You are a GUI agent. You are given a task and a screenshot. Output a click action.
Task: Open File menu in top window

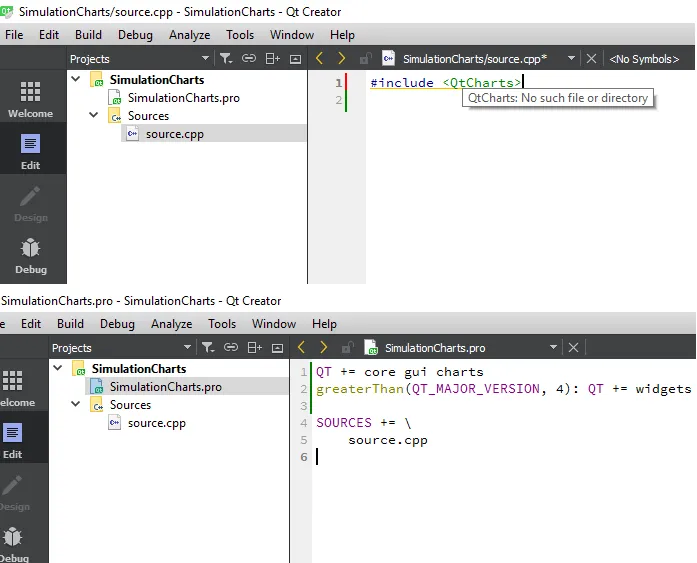coord(14,35)
